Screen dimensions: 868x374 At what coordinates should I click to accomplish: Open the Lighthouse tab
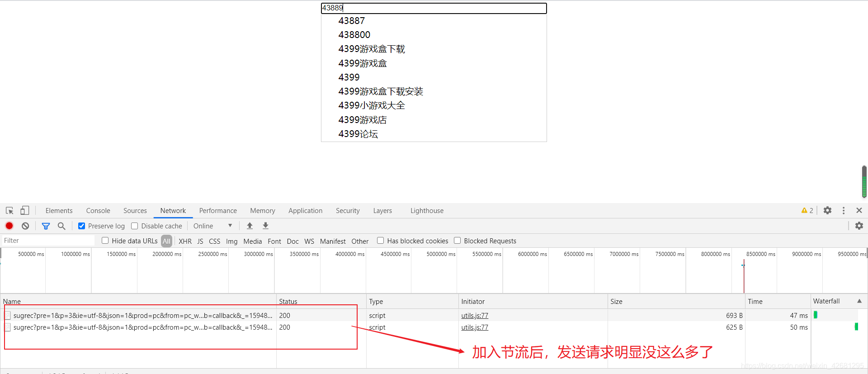[427, 211]
